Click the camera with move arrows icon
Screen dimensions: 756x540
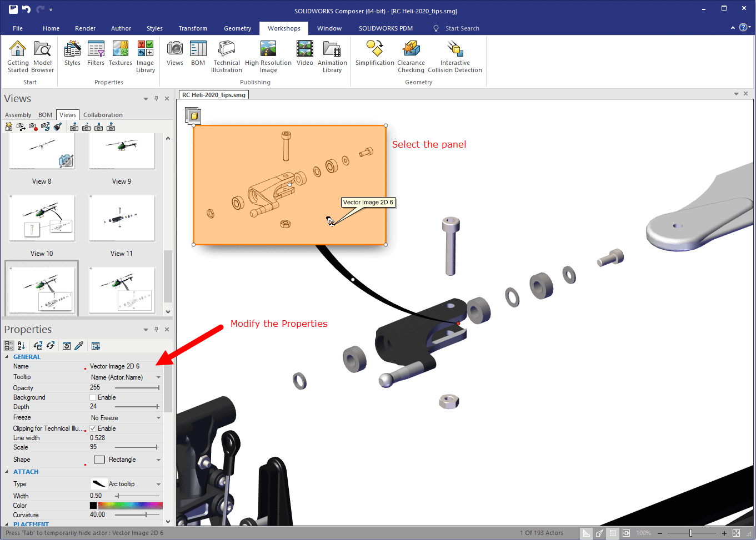click(21, 127)
